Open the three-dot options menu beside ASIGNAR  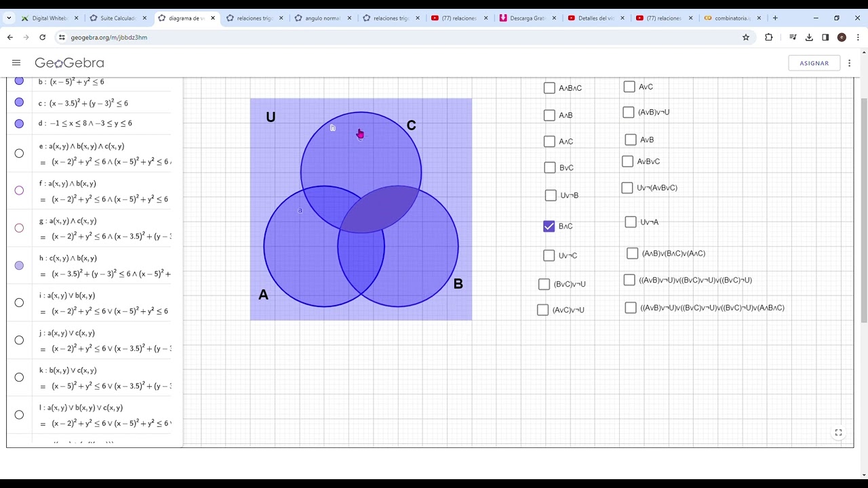coord(849,63)
